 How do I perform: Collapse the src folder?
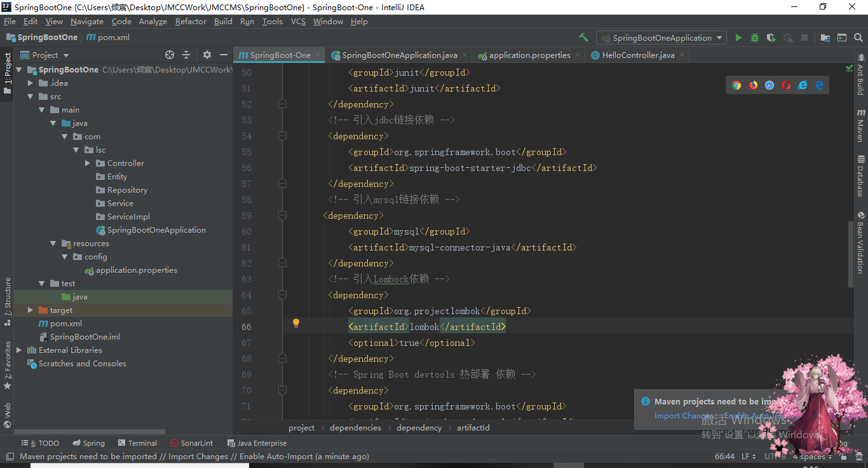(x=31, y=97)
